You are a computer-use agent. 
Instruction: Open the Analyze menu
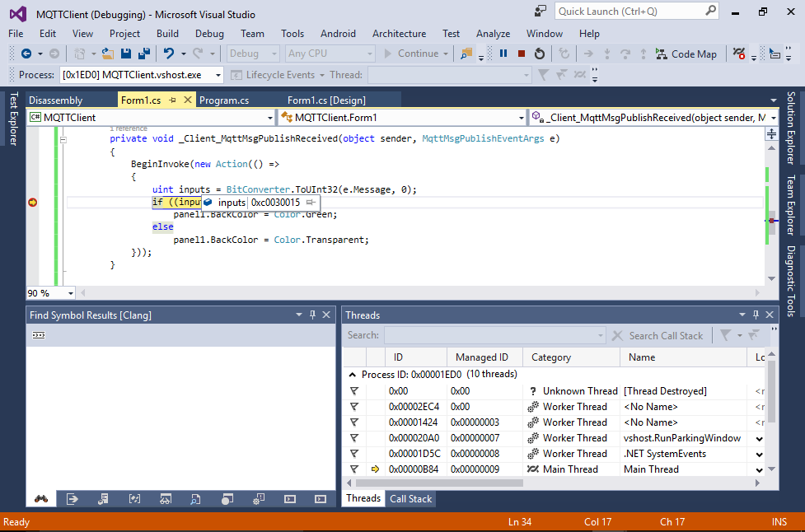(493, 33)
